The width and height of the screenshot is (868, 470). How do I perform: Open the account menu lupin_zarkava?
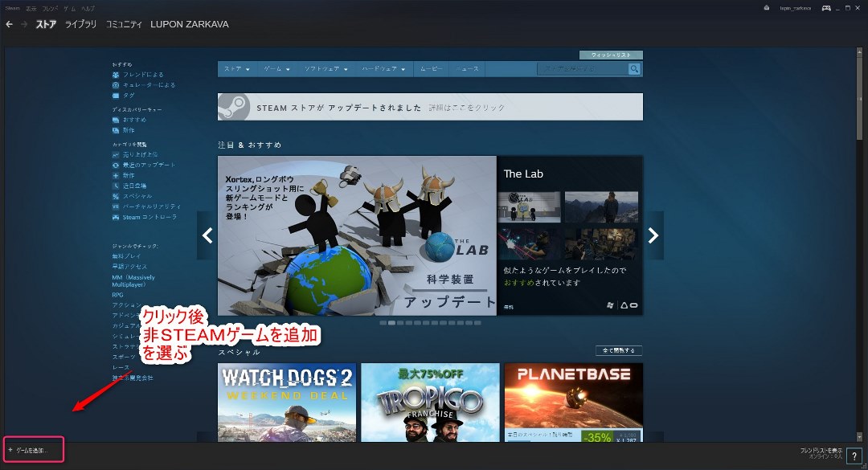795,8
